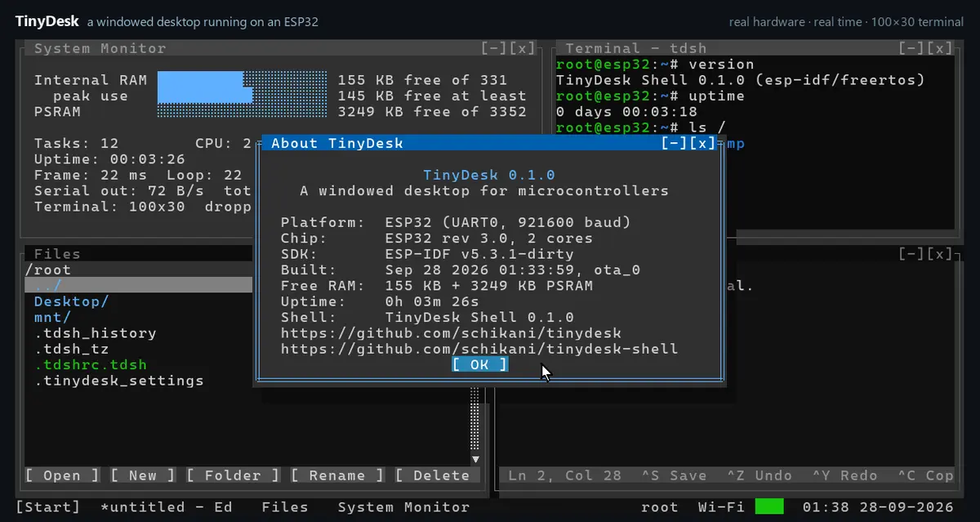The height and width of the screenshot is (522, 980).
Task: Minimize the About TinyDesk dialog
Action: 674,143
